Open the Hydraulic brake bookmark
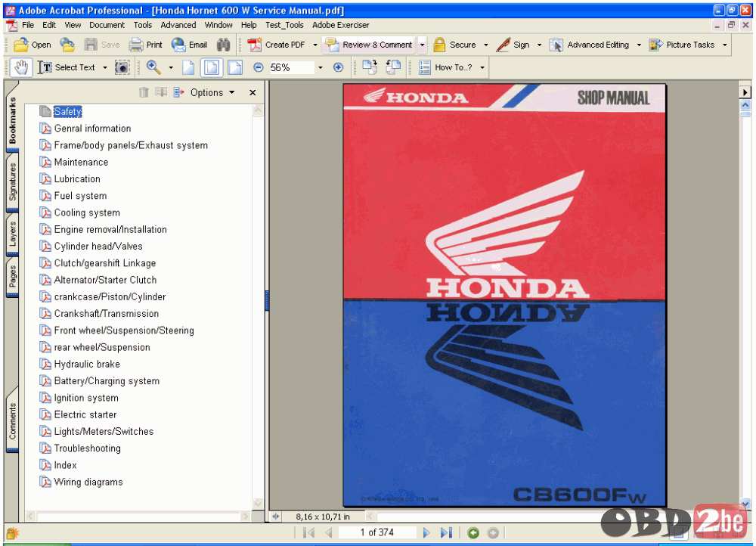This screenshot has height=546, width=756. tap(87, 365)
